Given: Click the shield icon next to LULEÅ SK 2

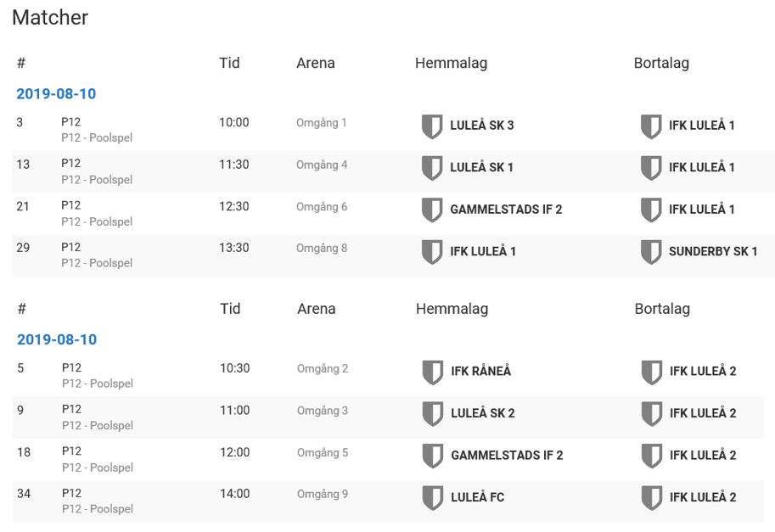Looking at the screenshot, I should pos(432,414).
